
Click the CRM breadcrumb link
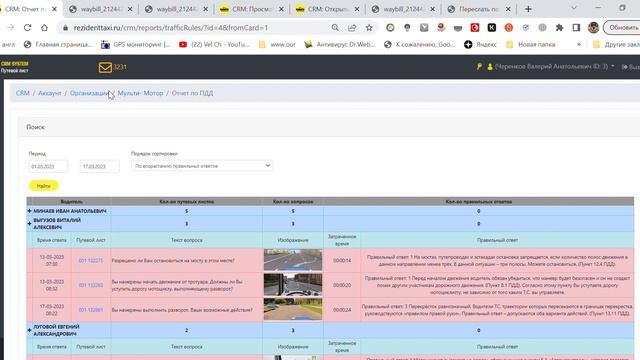tap(22, 93)
